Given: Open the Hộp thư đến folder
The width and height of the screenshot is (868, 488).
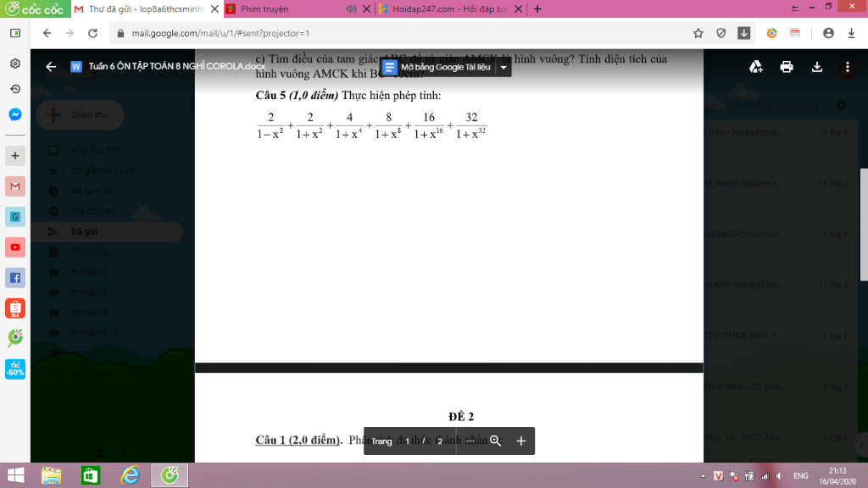Looking at the screenshot, I should [95, 150].
